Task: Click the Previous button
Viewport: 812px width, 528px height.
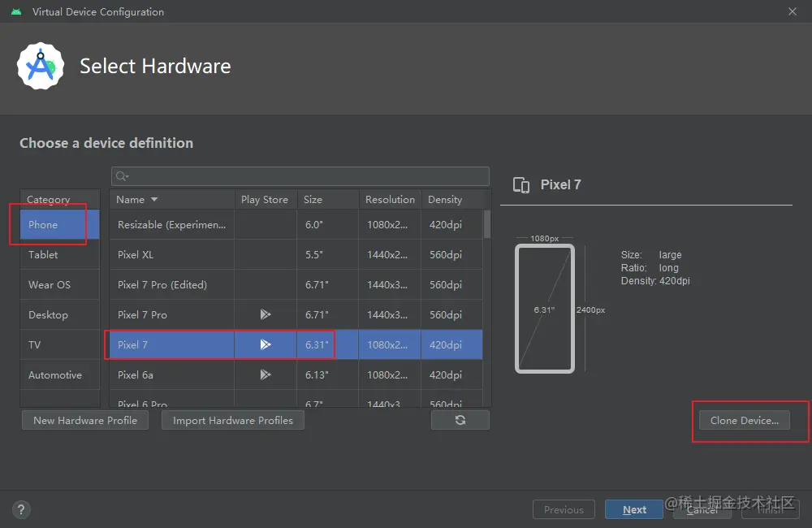Action: (x=564, y=510)
